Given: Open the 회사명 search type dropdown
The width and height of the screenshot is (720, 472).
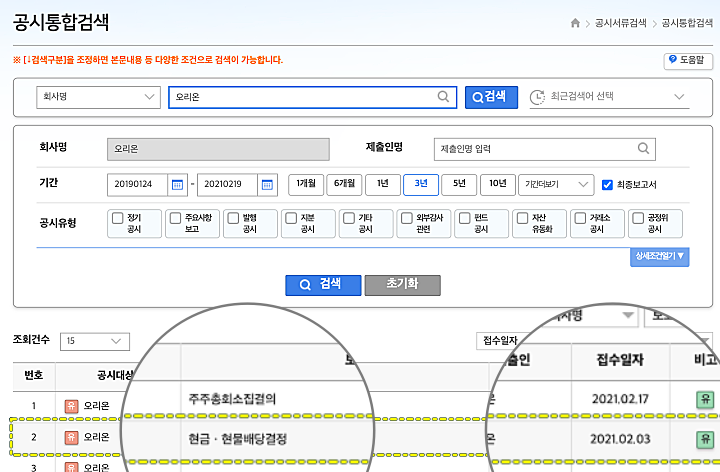Looking at the screenshot, I should [98, 97].
